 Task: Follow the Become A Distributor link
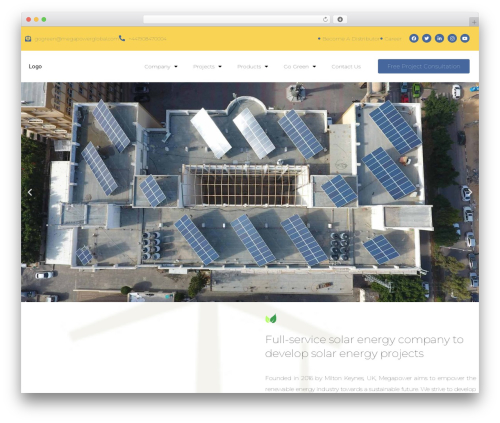pyautogui.click(x=351, y=39)
